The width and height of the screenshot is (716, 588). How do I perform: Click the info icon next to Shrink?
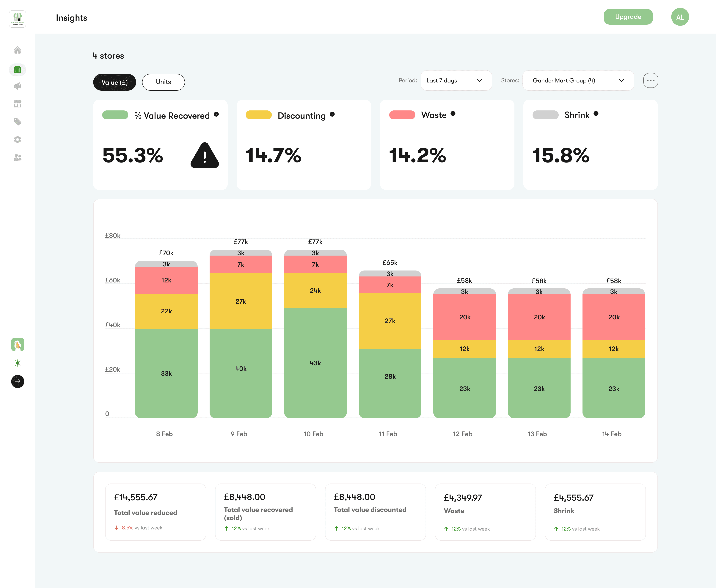click(596, 113)
